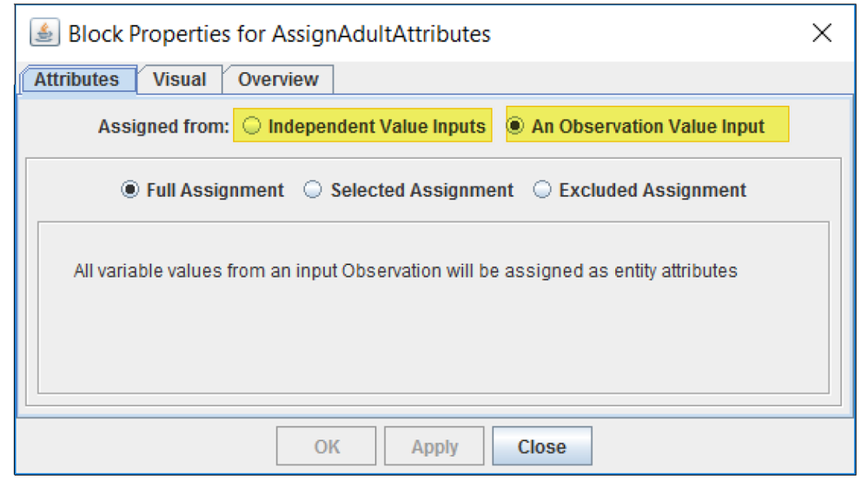The image size is (868, 488).
Task: Click the 'Block Properties for AssignAdultAttributes' title text
Action: click(279, 35)
